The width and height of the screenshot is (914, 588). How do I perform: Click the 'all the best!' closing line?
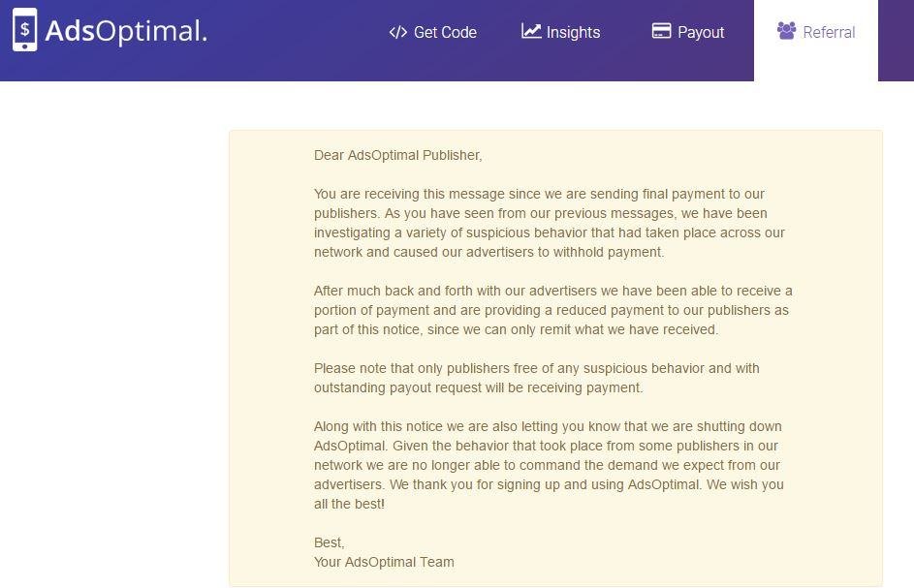(349, 504)
